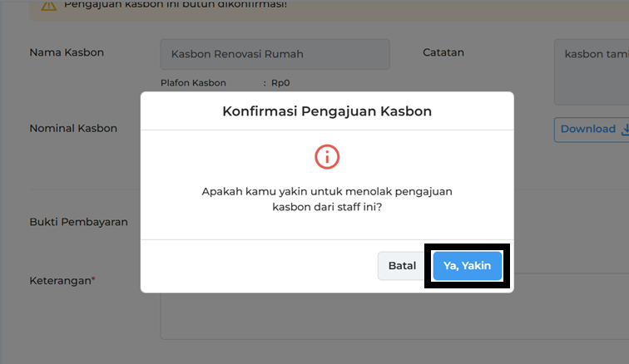Viewport: 629px width, 364px height.
Task: Click the yellow warning banner message
Action: [x=175, y=5]
